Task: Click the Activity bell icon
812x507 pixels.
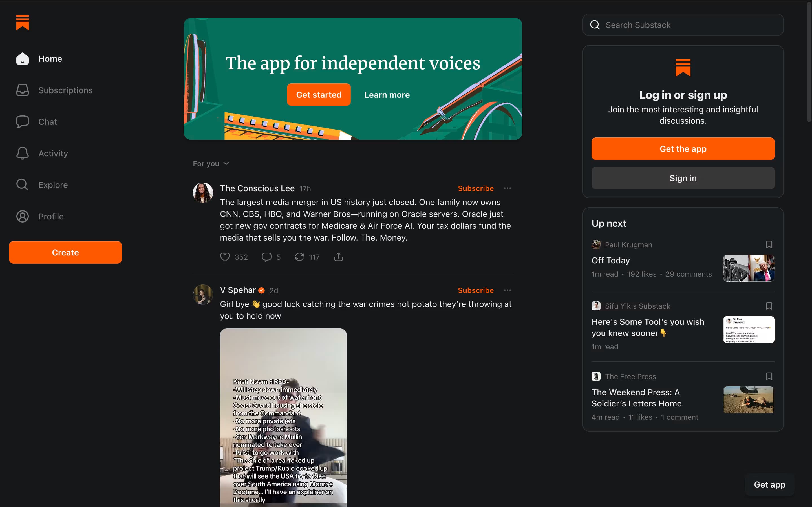Action: (22, 153)
